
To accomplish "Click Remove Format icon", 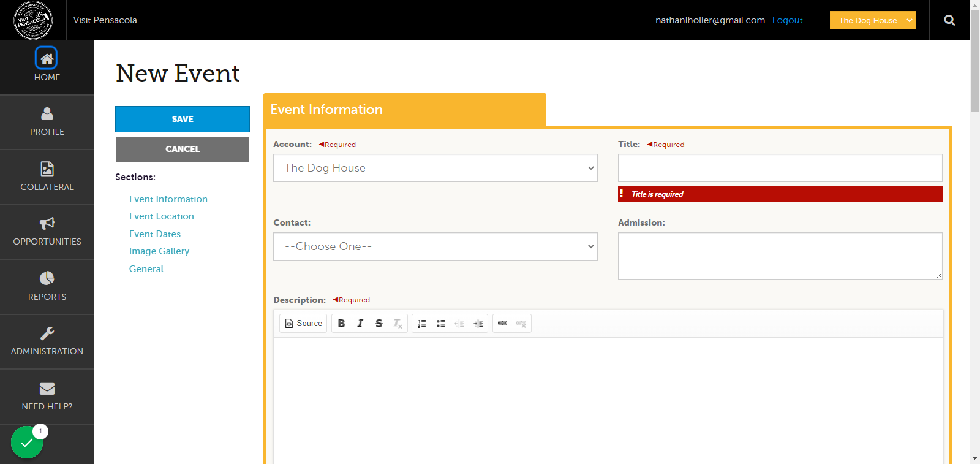I will 398,324.
